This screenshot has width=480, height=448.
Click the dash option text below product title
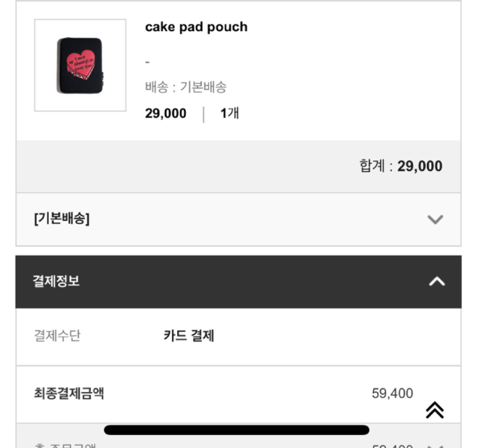148,62
